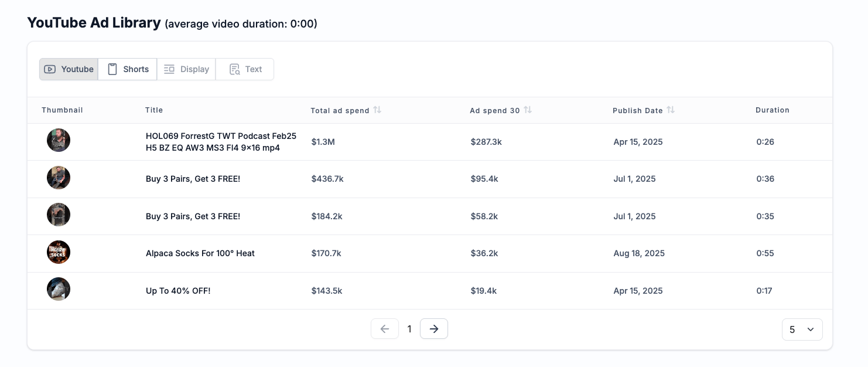Switch to the Youtube ads tab
Viewport: 868px width, 367px height.
69,69
